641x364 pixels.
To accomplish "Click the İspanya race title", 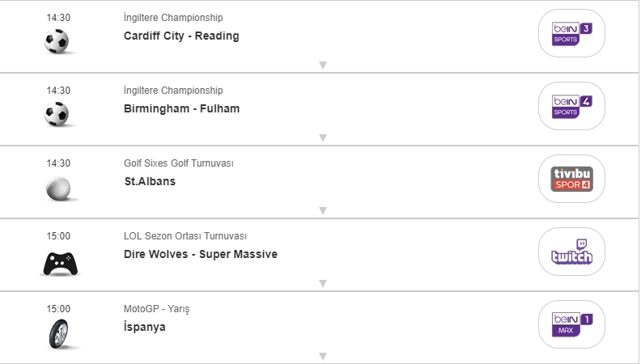I will pyautogui.click(x=144, y=327).
